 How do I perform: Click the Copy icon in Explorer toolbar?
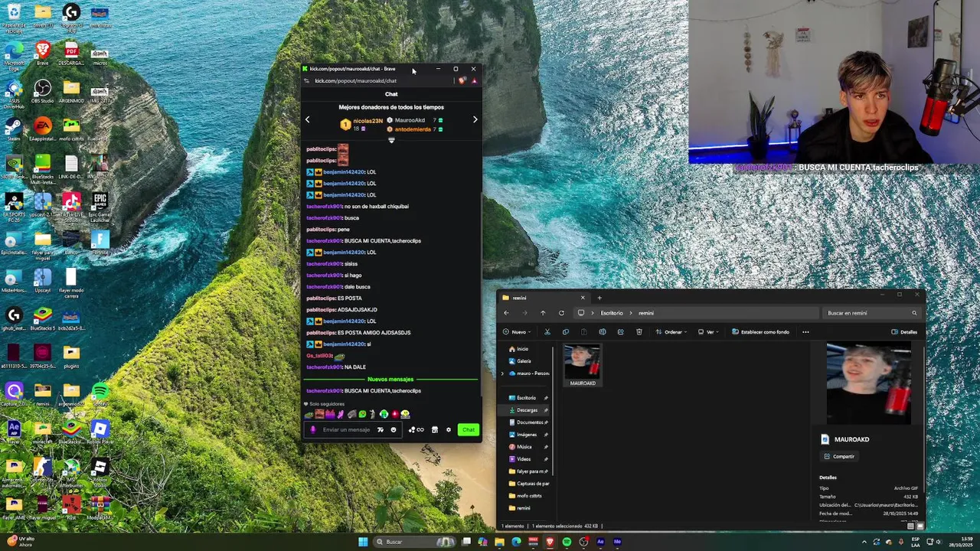pyautogui.click(x=566, y=332)
